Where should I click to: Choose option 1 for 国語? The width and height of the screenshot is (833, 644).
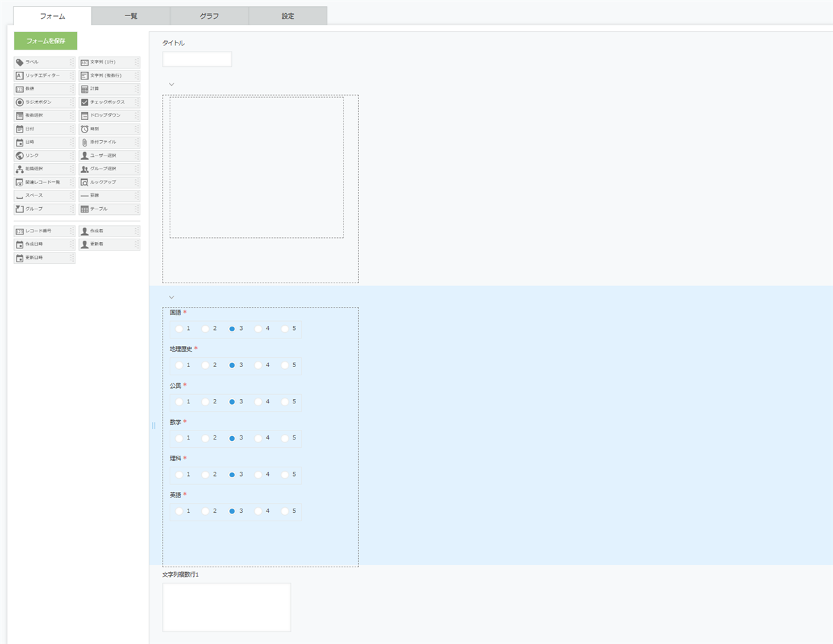pos(179,329)
